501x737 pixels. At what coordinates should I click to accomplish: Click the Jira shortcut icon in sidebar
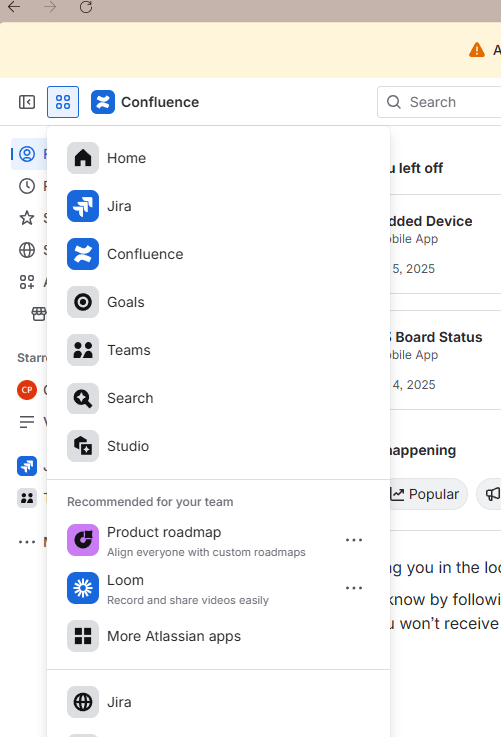[27, 466]
